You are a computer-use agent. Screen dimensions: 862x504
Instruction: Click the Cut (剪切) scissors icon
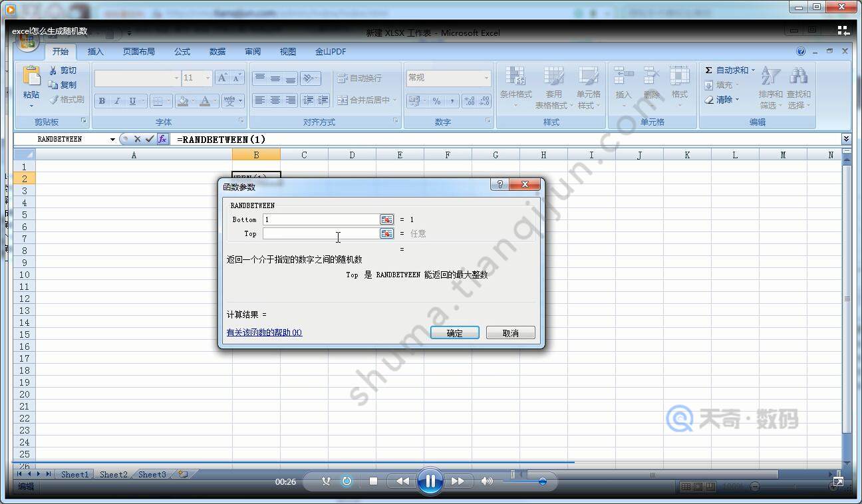[x=53, y=70]
